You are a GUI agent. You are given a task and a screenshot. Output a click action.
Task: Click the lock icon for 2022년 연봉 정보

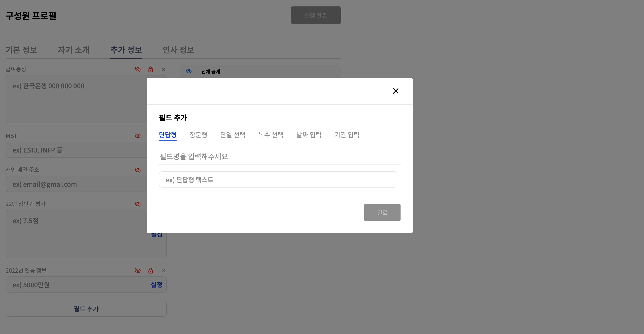150,271
